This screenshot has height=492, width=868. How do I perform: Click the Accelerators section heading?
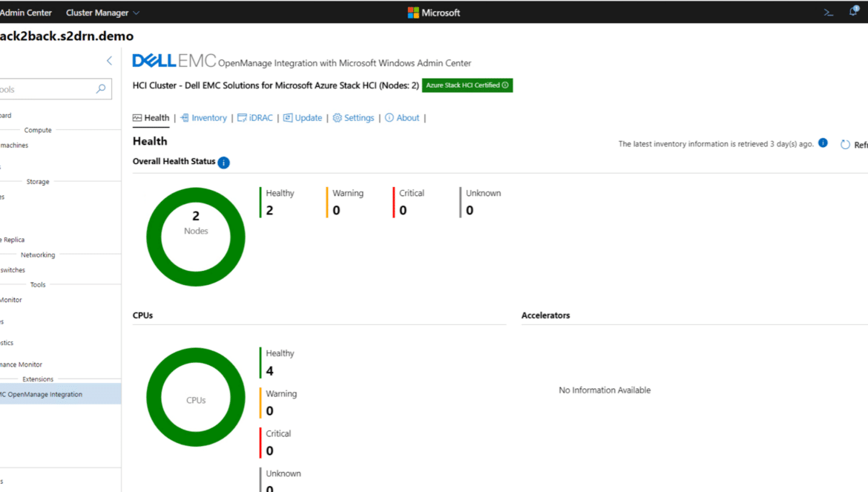click(x=545, y=315)
